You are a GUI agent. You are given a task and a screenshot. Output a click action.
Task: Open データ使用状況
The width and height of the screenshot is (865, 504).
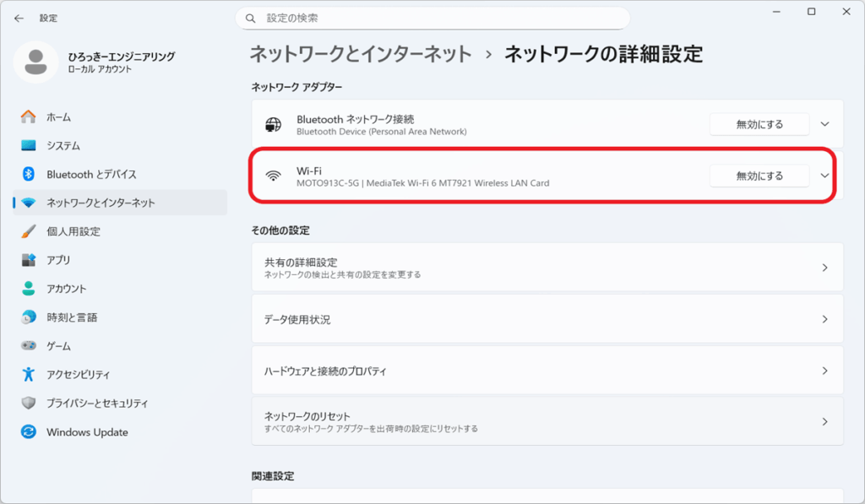pos(547,319)
